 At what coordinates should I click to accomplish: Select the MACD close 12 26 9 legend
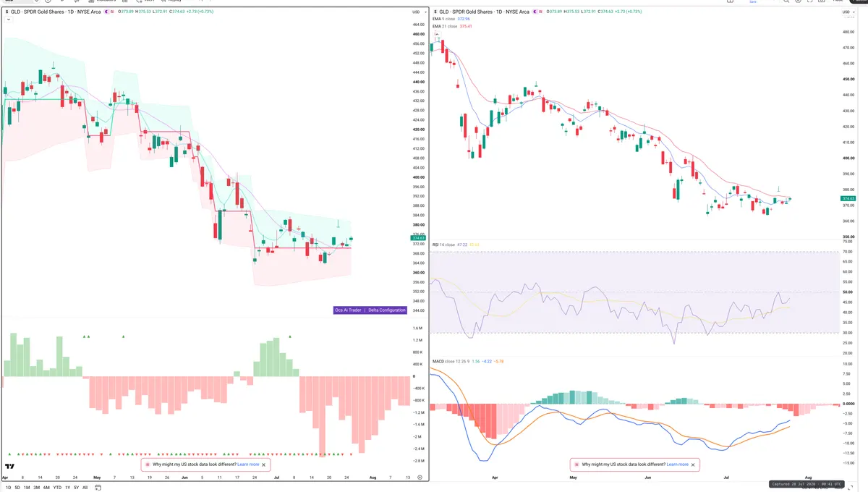451,361
